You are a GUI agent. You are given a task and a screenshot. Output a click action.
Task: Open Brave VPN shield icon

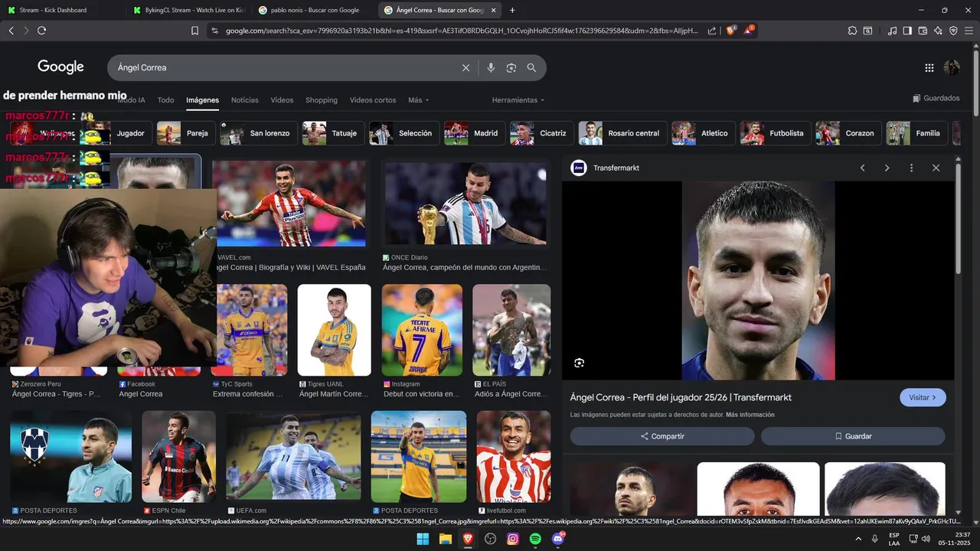953,31
